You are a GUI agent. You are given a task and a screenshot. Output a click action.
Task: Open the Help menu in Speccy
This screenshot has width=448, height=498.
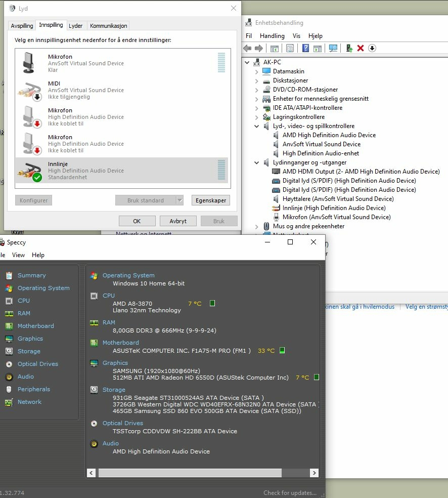click(38, 255)
